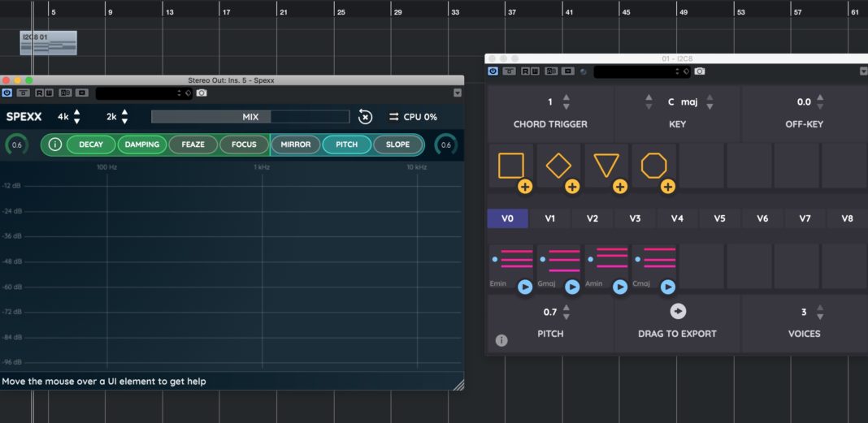The height and width of the screenshot is (423, 868).
Task: Select the orange triangle shape
Action: click(606, 166)
